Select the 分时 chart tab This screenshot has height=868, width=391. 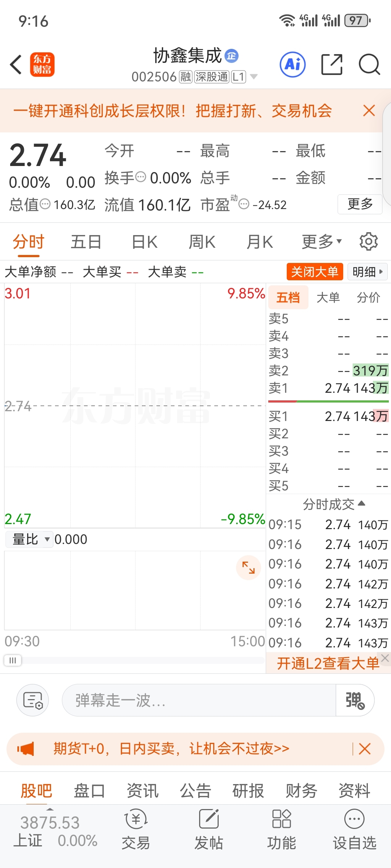(29, 242)
